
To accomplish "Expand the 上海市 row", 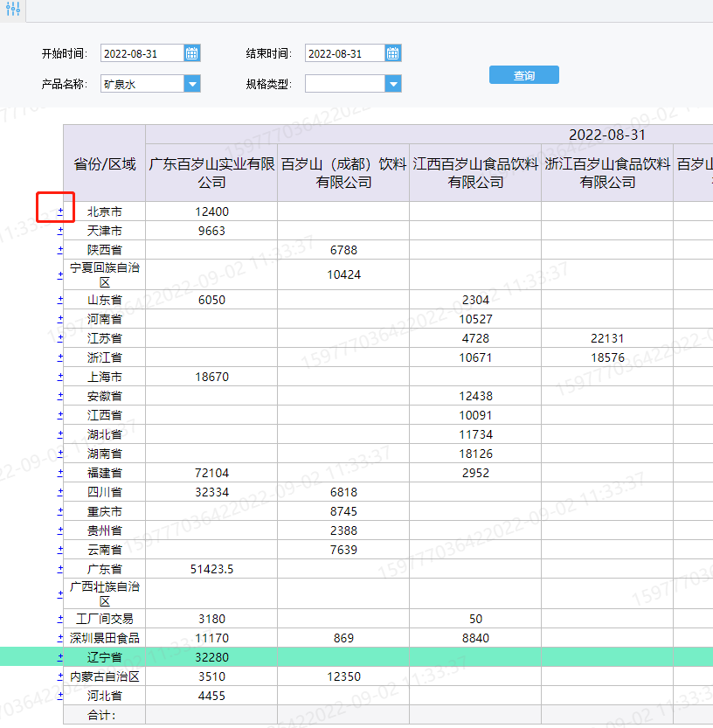I will click(60, 377).
